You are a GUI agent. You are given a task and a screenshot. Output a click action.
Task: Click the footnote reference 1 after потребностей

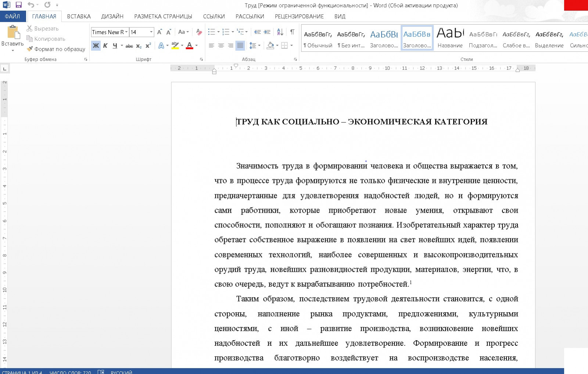click(x=410, y=282)
